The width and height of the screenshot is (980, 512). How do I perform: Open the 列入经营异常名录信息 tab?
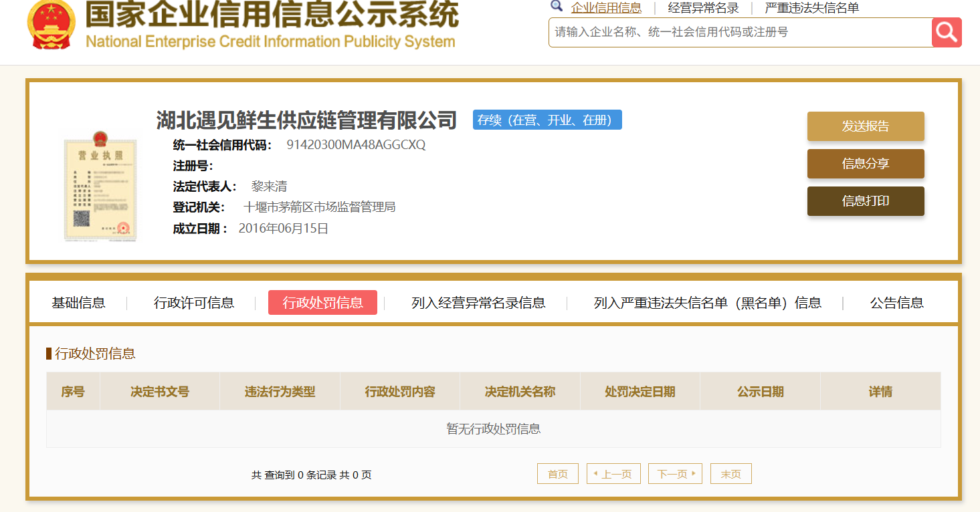click(478, 303)
